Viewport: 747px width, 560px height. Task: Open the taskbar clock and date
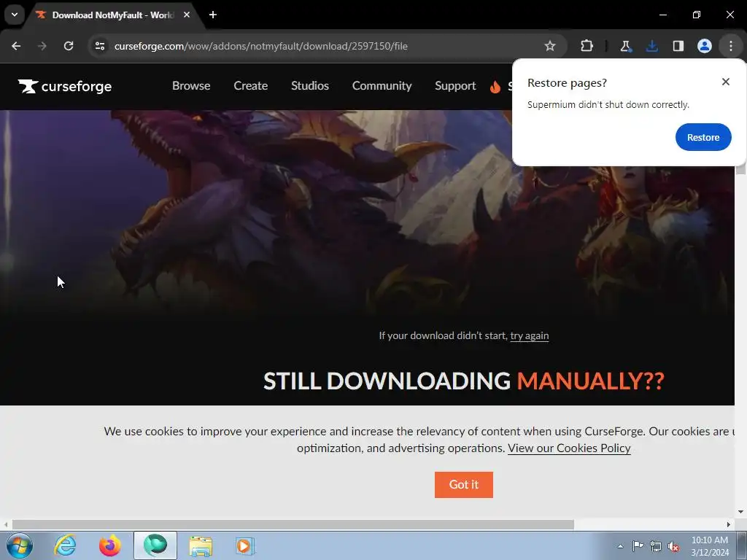point(709,546)
